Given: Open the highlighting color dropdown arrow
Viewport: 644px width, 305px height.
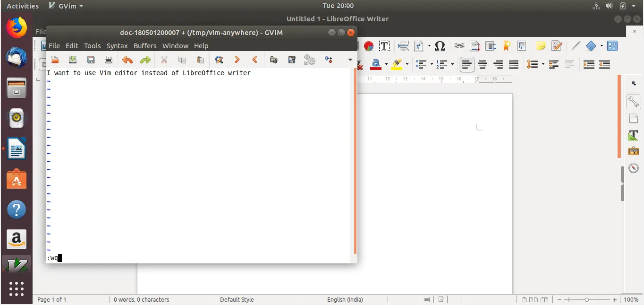Looking at the screenshot, I should pyautogui.click(x=407, y=64).
